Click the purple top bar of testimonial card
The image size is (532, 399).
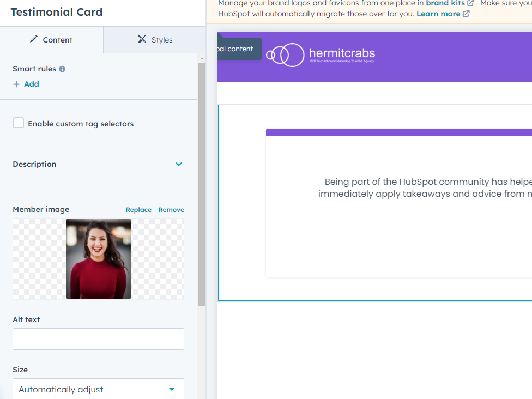[x=399, y=132]
